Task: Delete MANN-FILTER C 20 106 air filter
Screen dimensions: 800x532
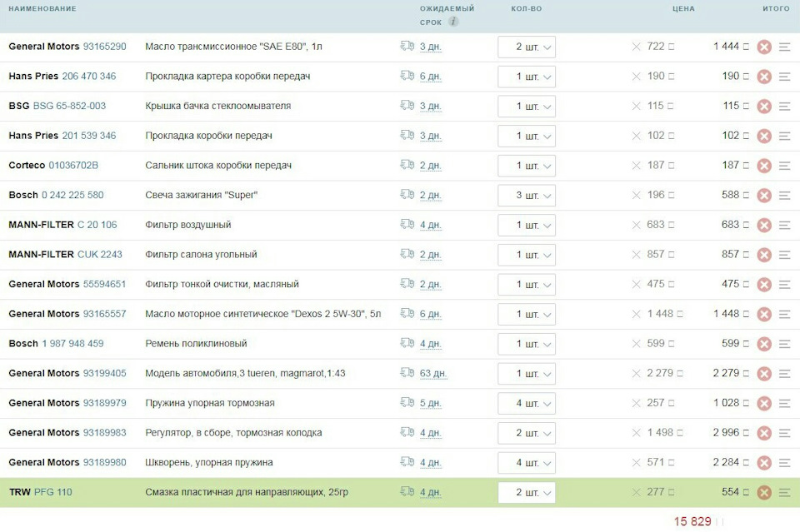Action: (764, 226)
